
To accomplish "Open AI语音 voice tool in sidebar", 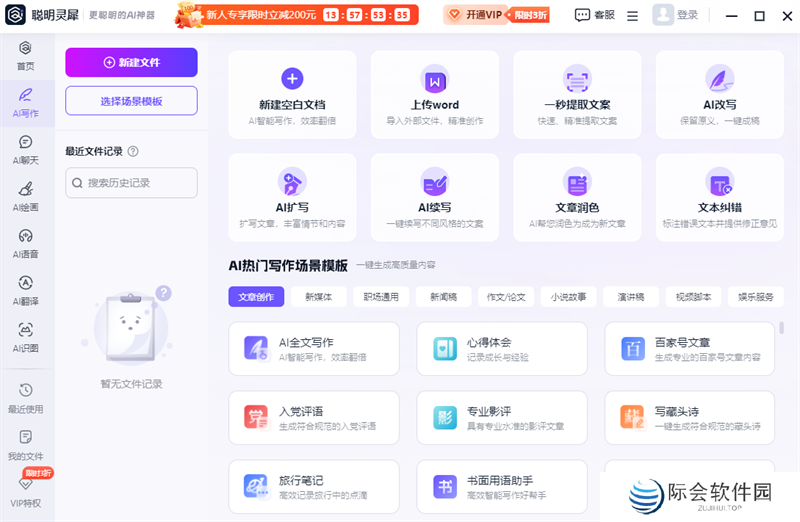I will point(26,244).
